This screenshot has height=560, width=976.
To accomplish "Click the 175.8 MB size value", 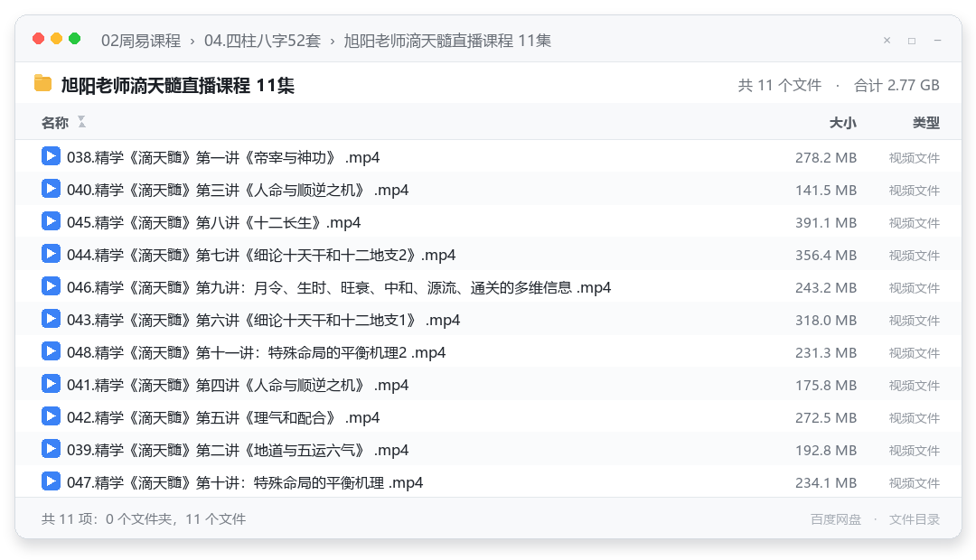I will point(826,385).
